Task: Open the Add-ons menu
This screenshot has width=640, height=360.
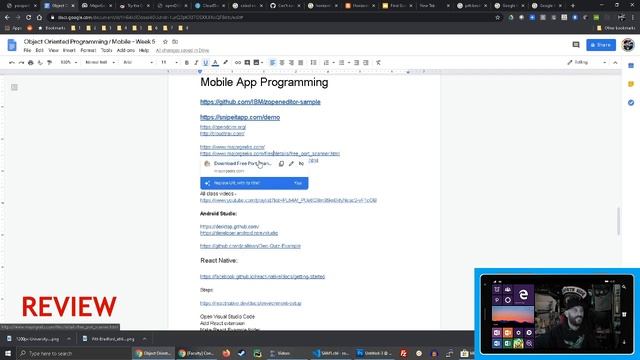Action: [x=126, y=50]
